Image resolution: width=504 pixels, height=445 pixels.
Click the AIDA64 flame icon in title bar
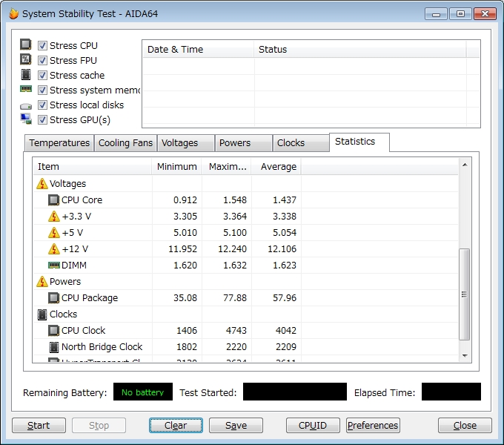point(13,14)
